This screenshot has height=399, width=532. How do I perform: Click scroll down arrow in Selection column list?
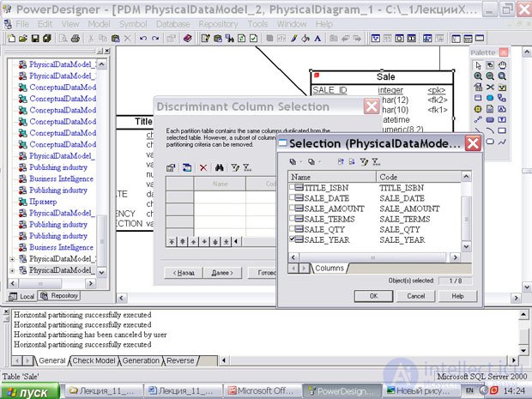[x=467, y=246]
